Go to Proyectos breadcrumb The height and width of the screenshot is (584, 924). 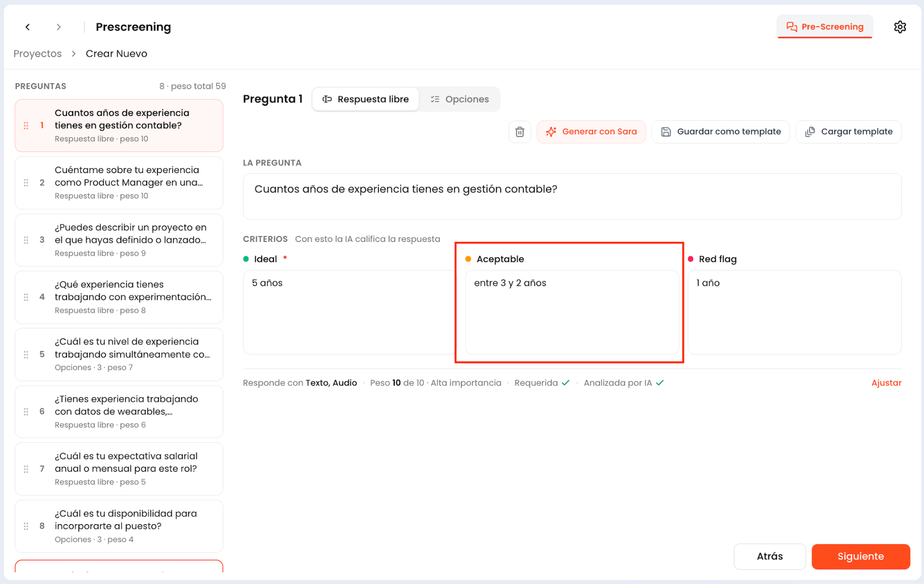coord(37,54)
